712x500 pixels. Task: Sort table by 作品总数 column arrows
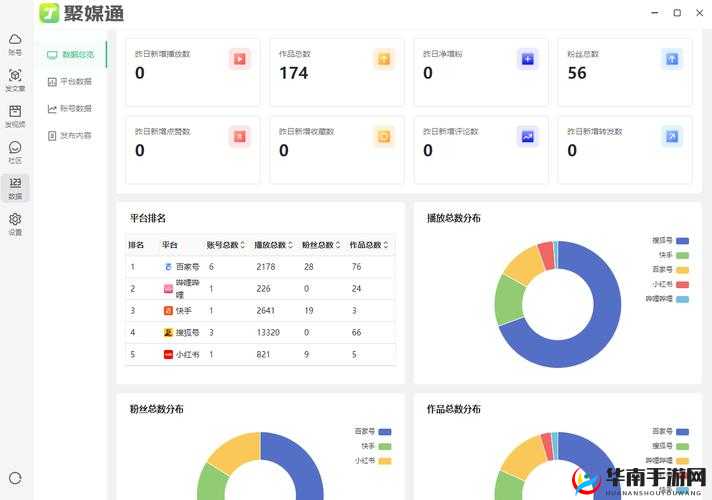tap(386, 245)
